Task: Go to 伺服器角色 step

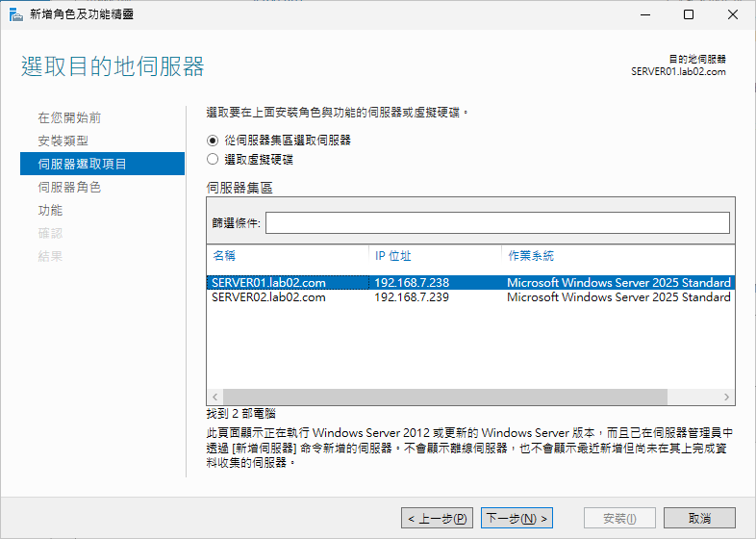Action: pyautogui.click(x=69, y=188)
